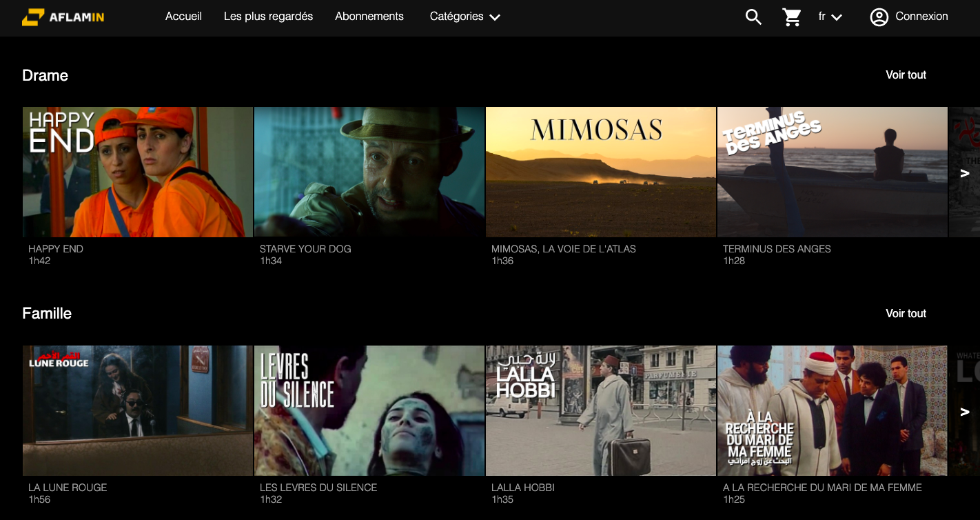Click the STARVE YOUR DOG title text
The height and width of the screenshot is (520, 980).
coord(305,249)
